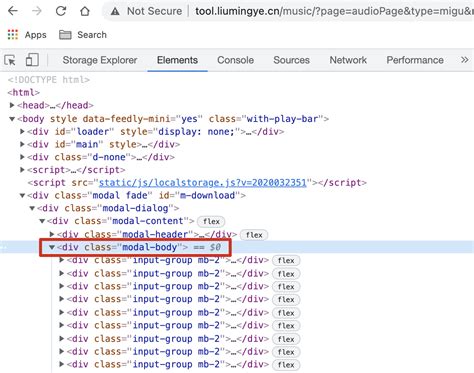Expand the first input-group mb-2 div
Image resolution: width=474 pixels, height=373 pixels.
(62, 260)
